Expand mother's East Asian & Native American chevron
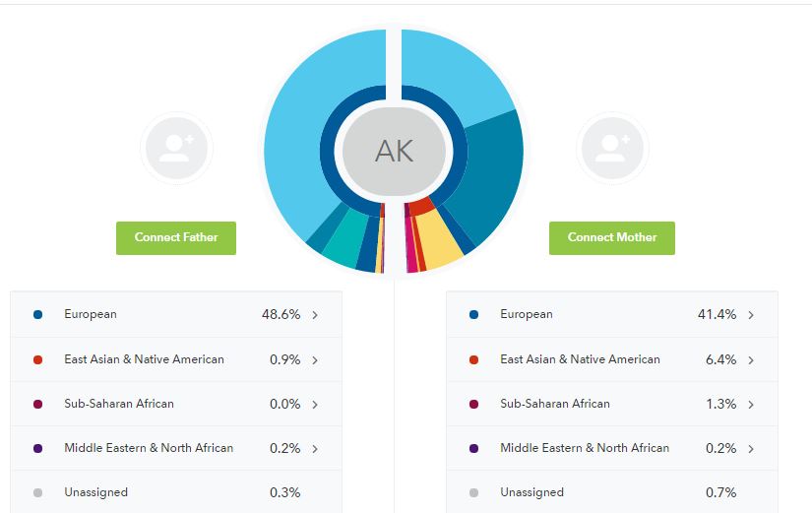Viewport: 812px width, 513px height. [751, 360]
